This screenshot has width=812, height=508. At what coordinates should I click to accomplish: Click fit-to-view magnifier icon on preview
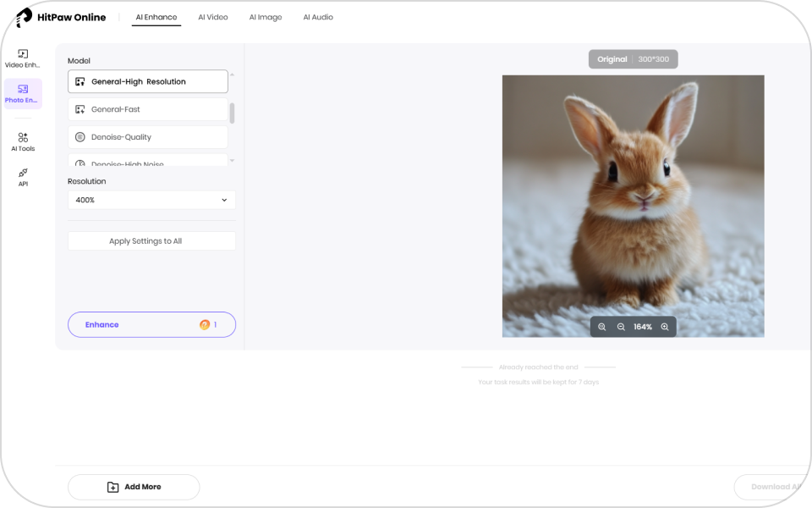[x=601, y=327]
